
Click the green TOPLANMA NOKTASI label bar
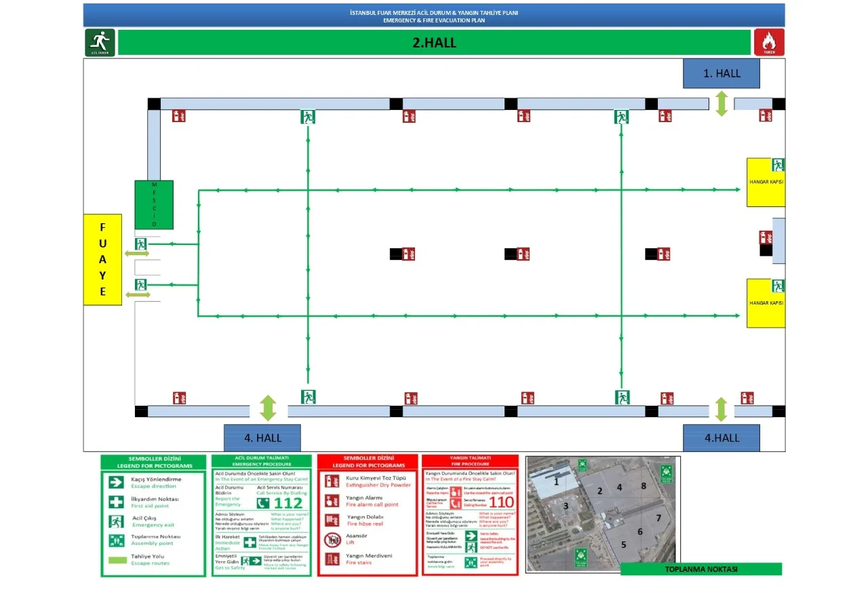(701, 569)
